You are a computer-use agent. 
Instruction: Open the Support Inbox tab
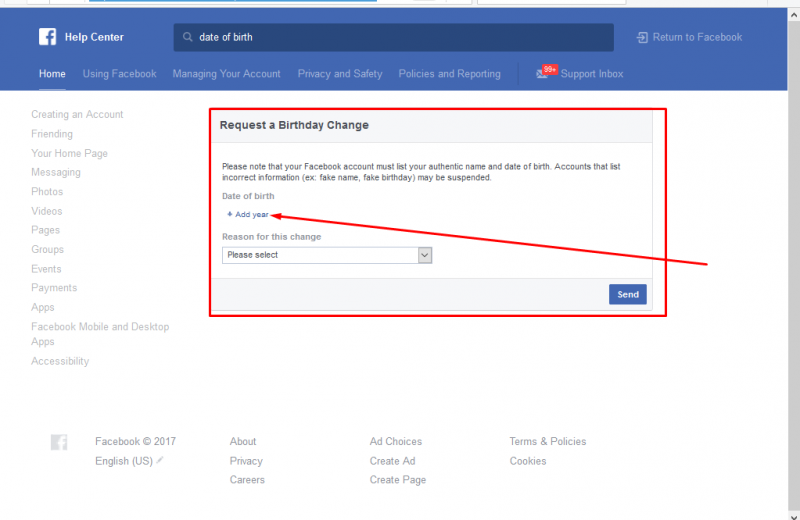pos(592,74)
